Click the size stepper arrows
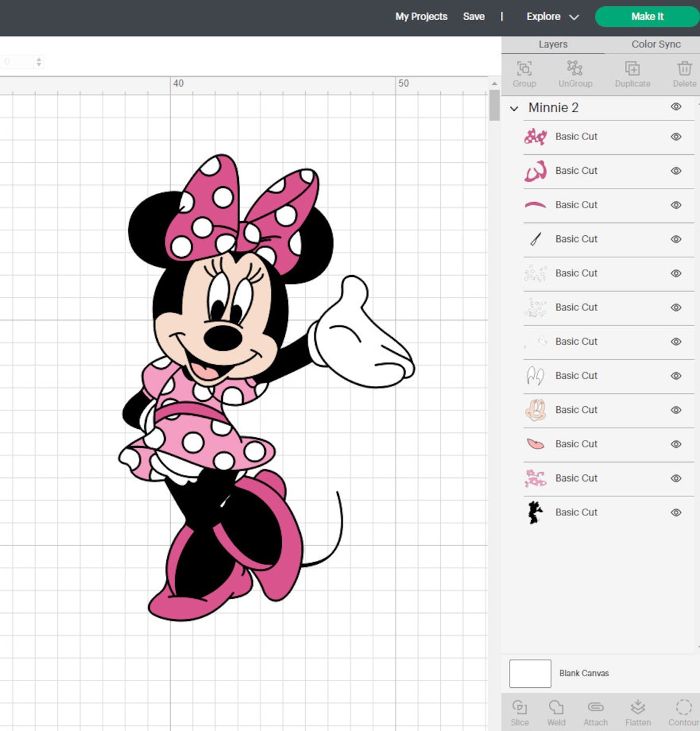Screen dimensions: 700x731 click(38, 61)
